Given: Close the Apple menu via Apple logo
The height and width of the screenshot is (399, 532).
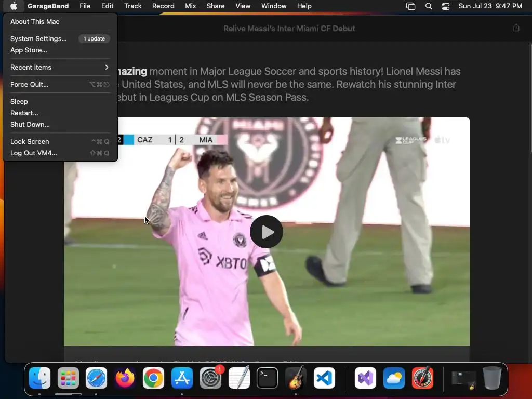Looking at the screenshot, I should tap(14, 6).
